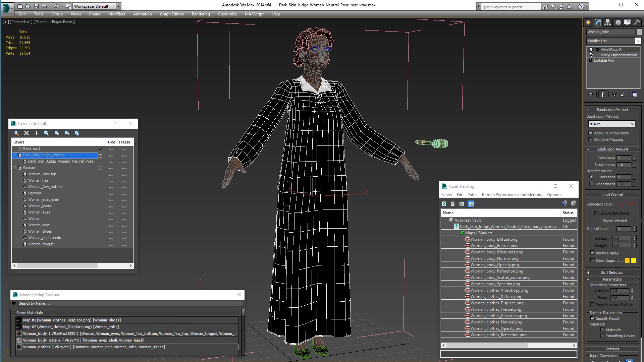Hide or unhide all layers icon

[67, 133]
